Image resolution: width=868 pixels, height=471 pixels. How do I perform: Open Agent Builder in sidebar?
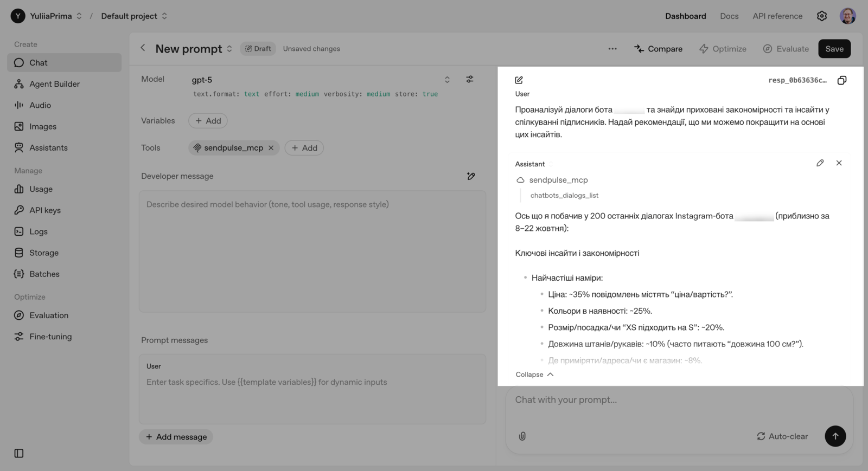click(x=54, y=84)
